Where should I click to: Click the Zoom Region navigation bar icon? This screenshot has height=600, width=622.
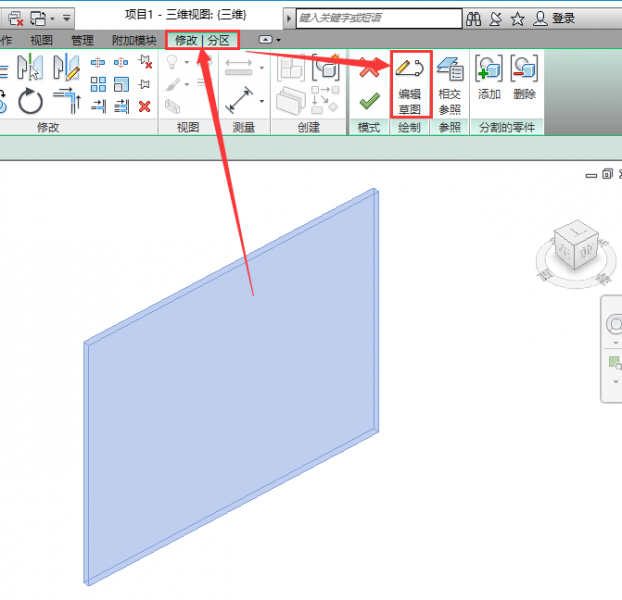tap(615, 362)
